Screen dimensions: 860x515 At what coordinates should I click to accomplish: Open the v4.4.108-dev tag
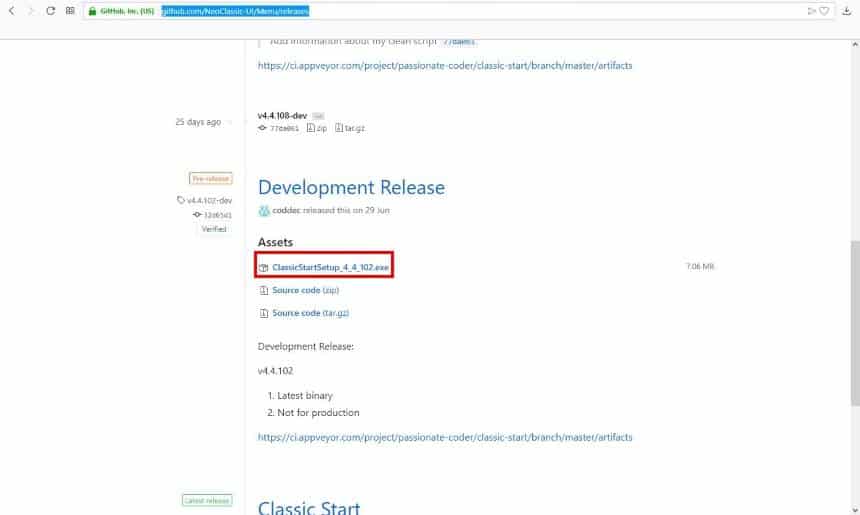[x=282, y=116]
